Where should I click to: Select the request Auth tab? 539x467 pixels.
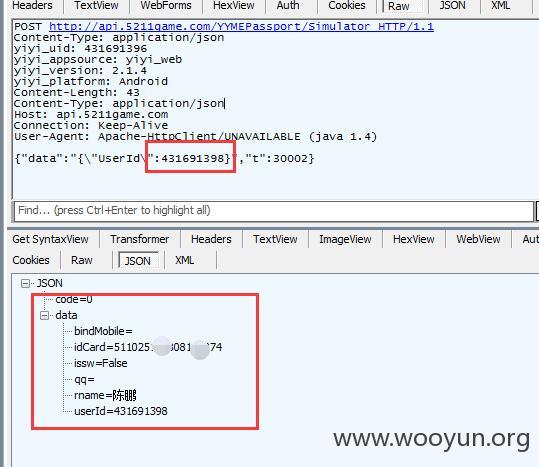pos(288,5)
